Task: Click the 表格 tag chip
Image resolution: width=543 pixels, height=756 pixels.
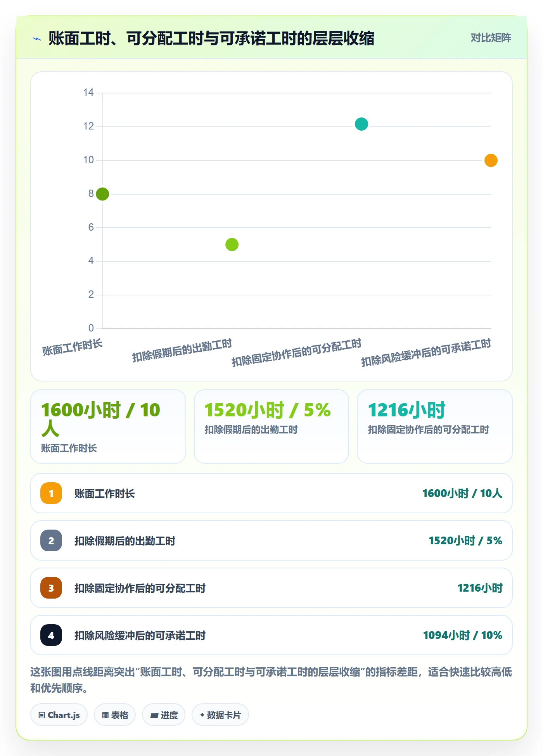Action: [x=115, y=715]
